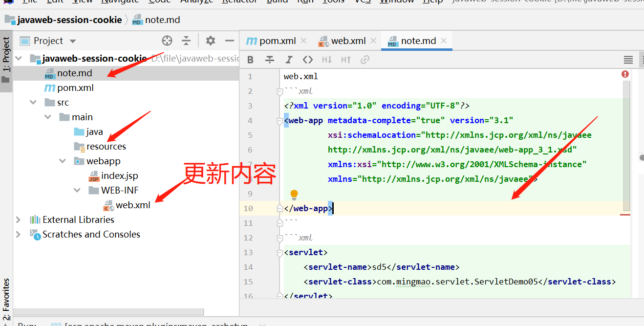Image resolution: width=644 pixels, height=326 pixels.
Task: Toggle bold formatting in markdown toolbar
Action: click(x=251, y=60)
